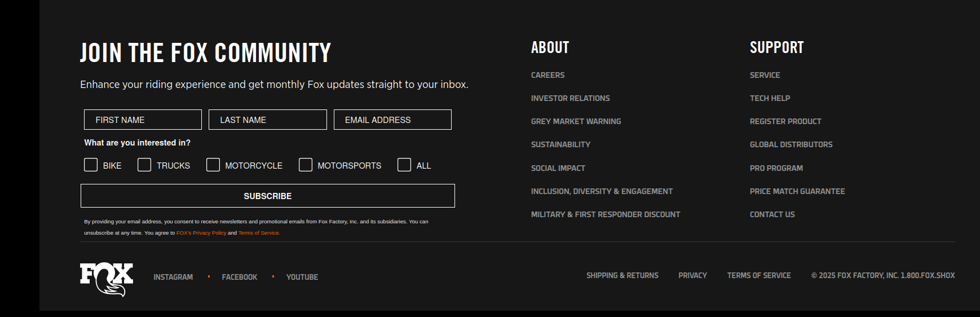
Task: Open Shipping & Returns in footer
Action: (622, 275)
